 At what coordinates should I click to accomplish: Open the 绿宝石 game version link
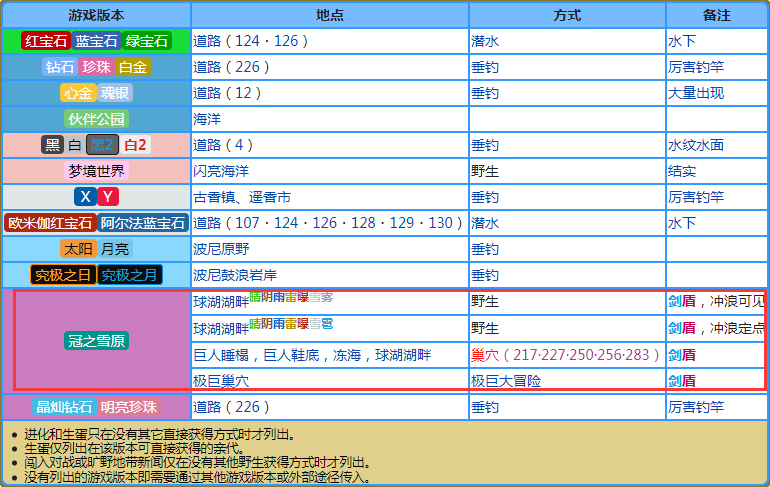pyautogui.click(x=146, y=41)
